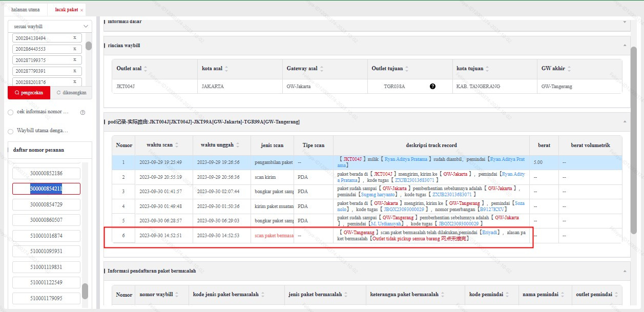
Task: Sort by Gateway asal column
Action: tap(321, 69)
